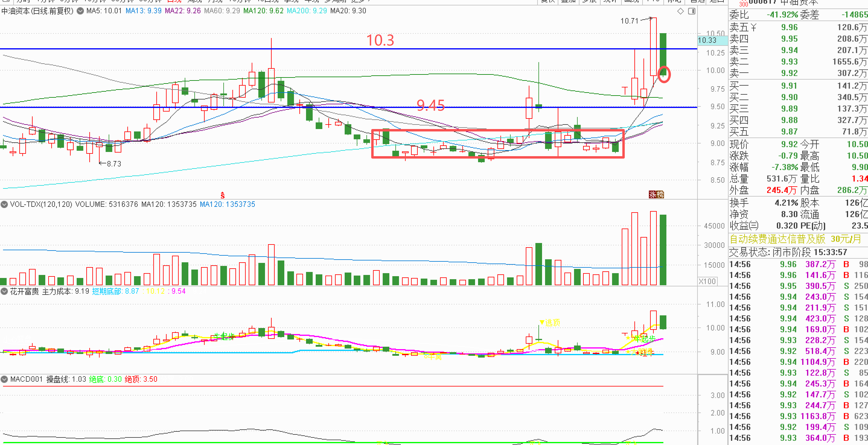Image resolution: width=868 pixels, height=445 pixels.
Task: Click the red S marker below candles
Action: [x=222, y=195]
